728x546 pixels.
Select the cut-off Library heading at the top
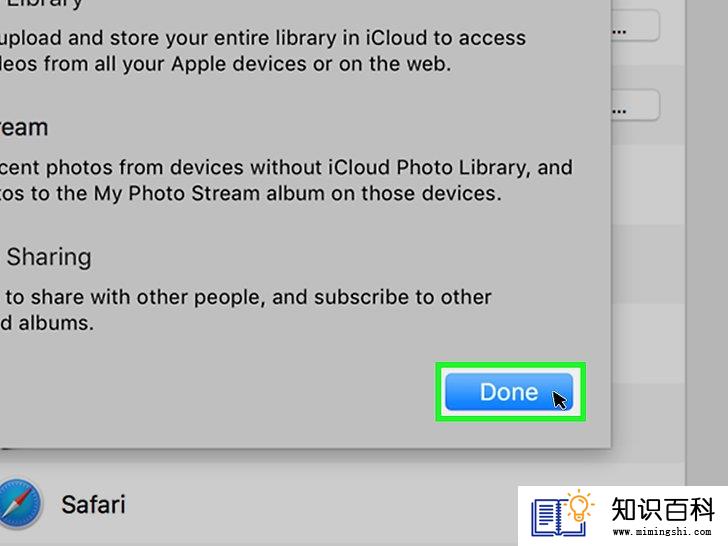pos(44,4)
